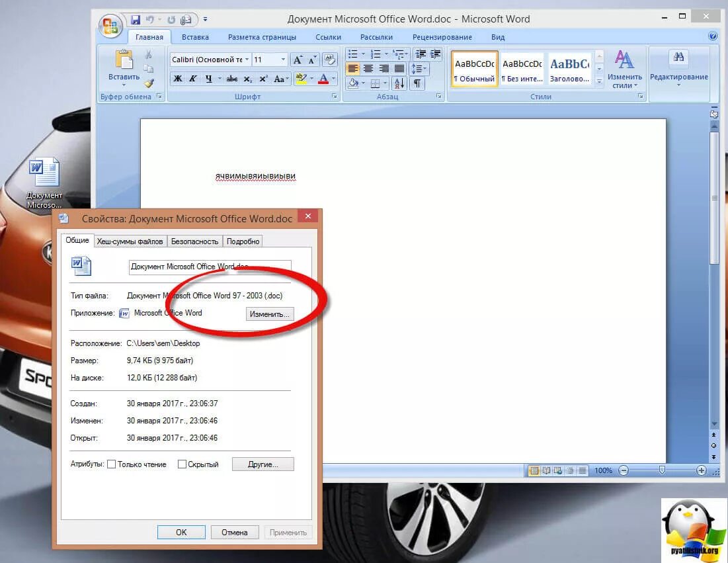This screenshot has width=728, height=563.
Task: Clear formatting with eraser icon
Action: pyautogui.click(x=330, y=60)
